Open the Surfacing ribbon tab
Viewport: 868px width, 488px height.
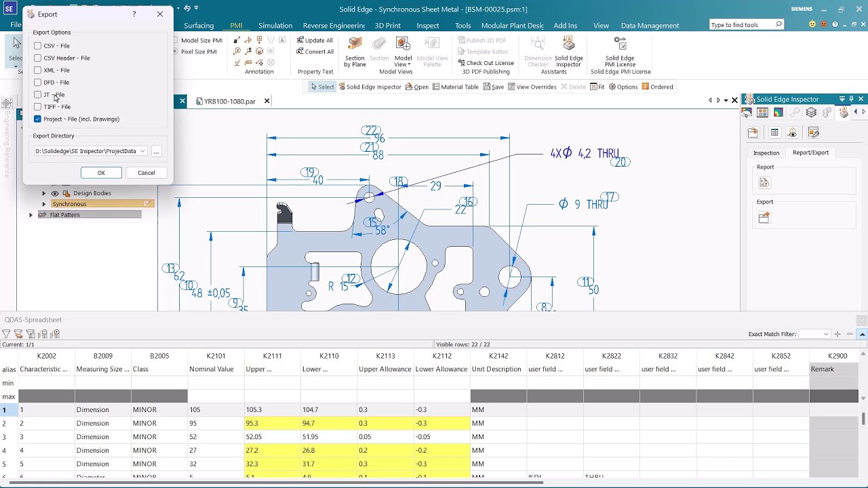click(199, 26)
